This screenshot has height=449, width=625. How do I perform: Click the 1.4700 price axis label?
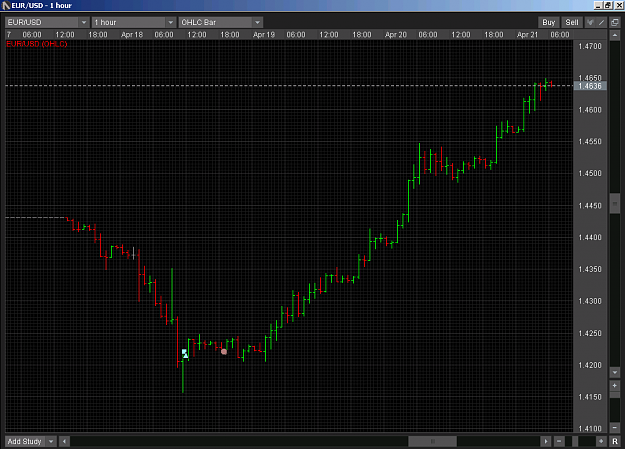(590, 46)
